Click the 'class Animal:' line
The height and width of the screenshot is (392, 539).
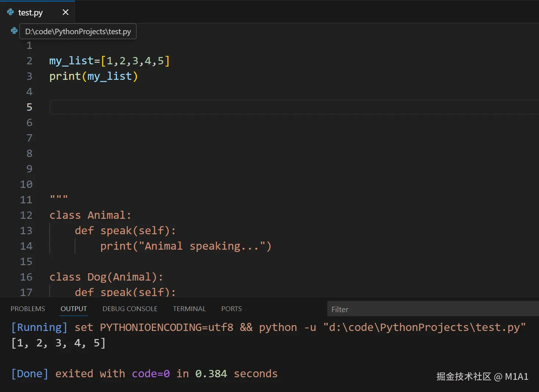(90, 215)
